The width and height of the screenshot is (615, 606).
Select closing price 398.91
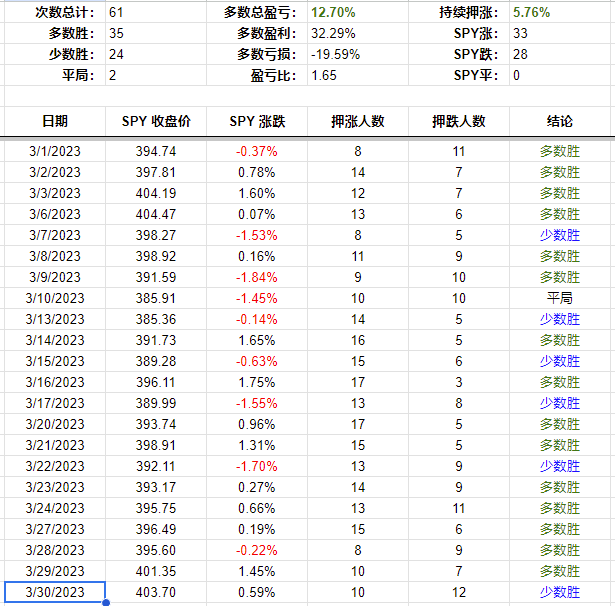(156, 445)
